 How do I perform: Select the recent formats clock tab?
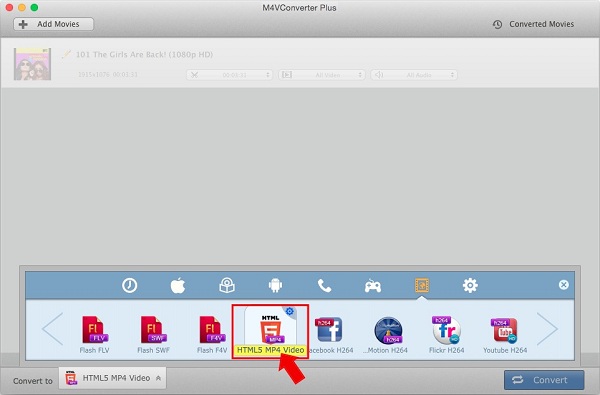(129, 286)
